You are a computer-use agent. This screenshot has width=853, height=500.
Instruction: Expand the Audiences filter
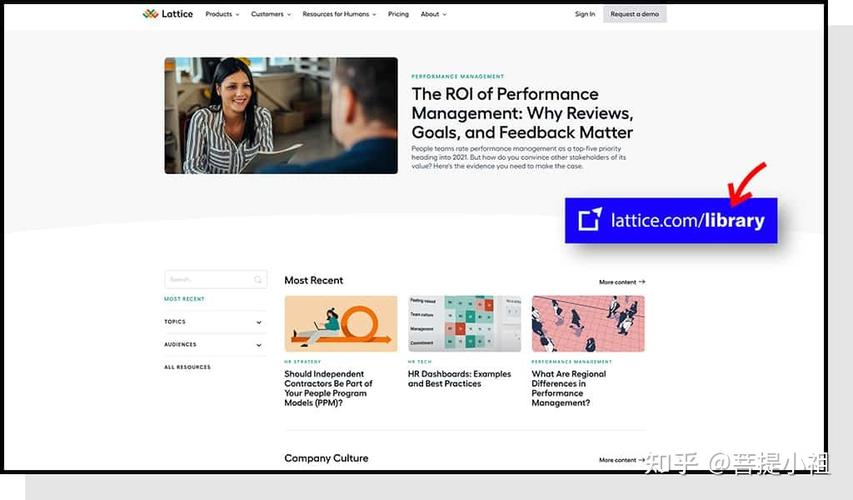(213, 345)
